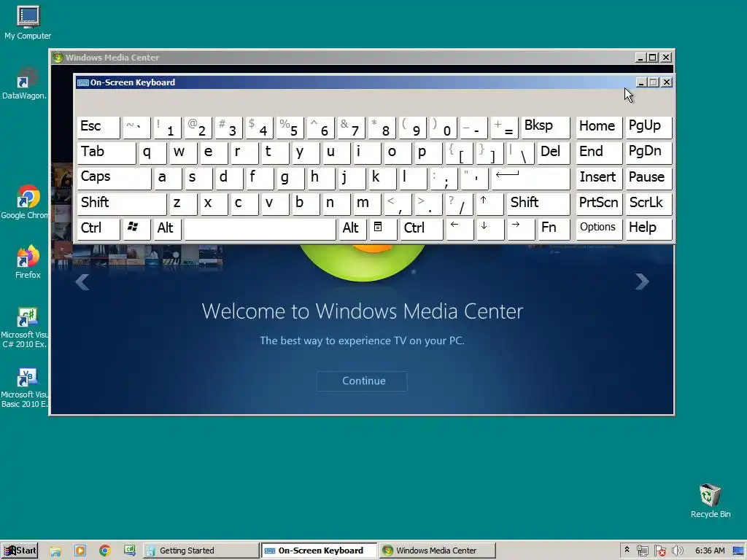
Task: Click the right arrow key on keyboard
Action: point(521,229)
